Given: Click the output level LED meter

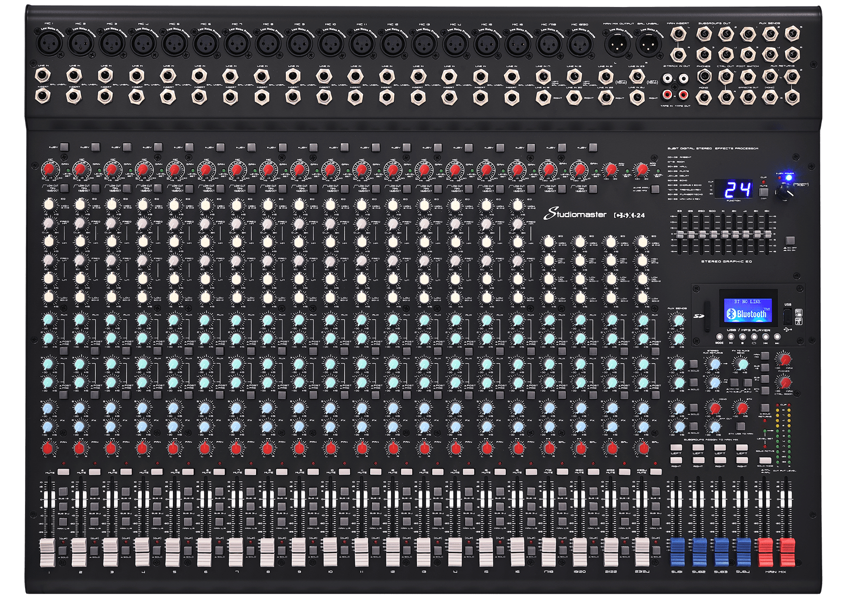Looking at the screenshot, I should [x=784, y=434].
